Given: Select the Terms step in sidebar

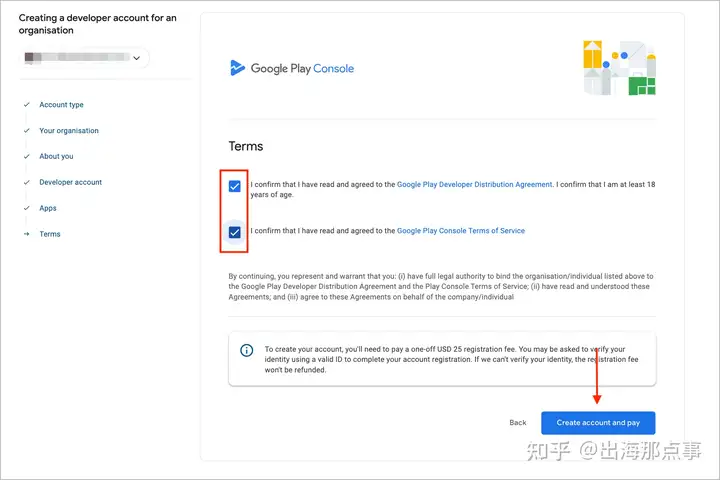Looking at the screenshot, I should (x=50, y=234).
